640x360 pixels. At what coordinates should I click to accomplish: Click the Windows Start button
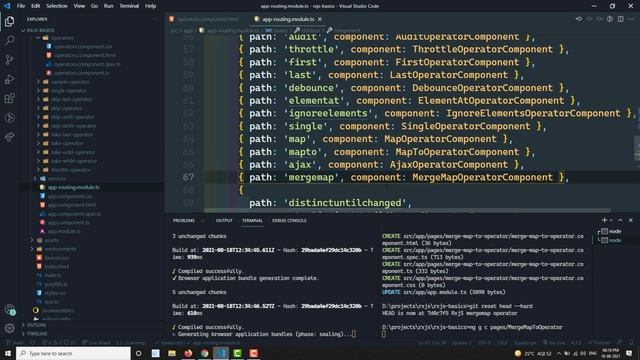[8, 353]
